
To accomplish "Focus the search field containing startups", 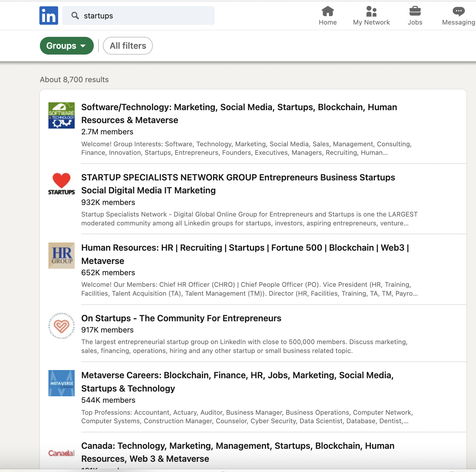I will coord(138,16).
